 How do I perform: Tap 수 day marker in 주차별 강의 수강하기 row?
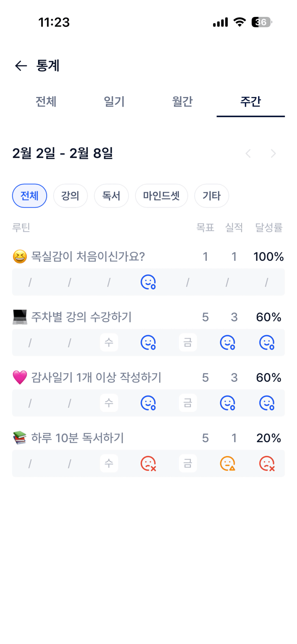[109, 342]
